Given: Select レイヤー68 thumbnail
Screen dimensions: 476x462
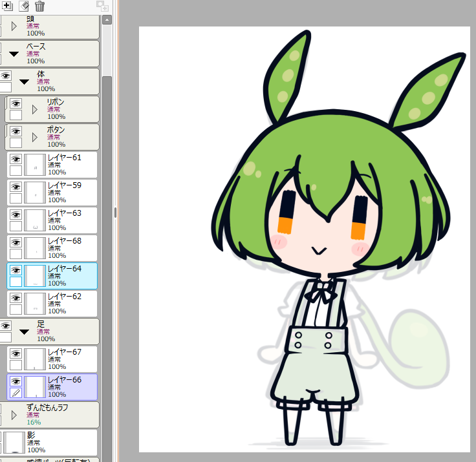Looking at the screenshot, I should coord(35,248).
